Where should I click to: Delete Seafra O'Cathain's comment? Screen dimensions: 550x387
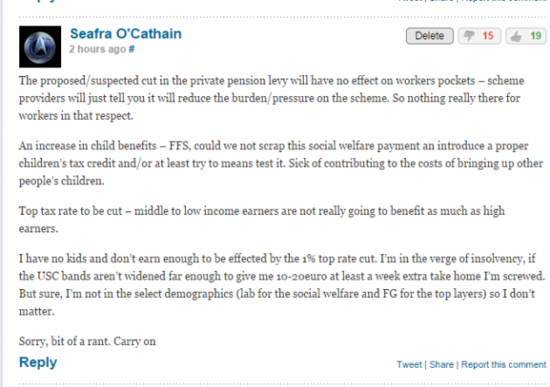click(429, 36)
